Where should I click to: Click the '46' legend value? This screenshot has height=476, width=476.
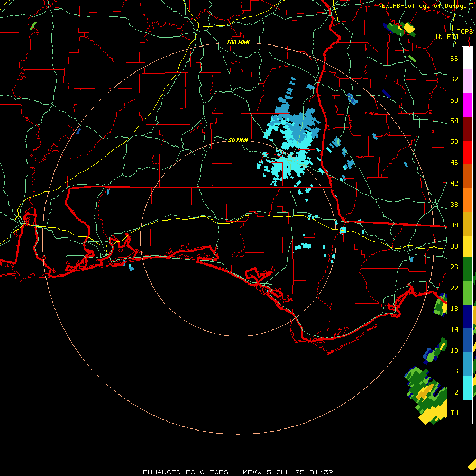coord(454,163)
